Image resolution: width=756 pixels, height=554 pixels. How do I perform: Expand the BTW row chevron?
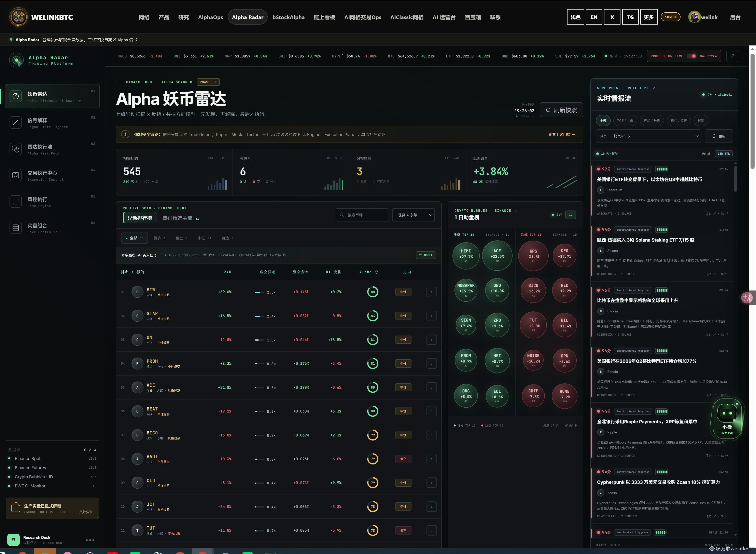[432, 292]
